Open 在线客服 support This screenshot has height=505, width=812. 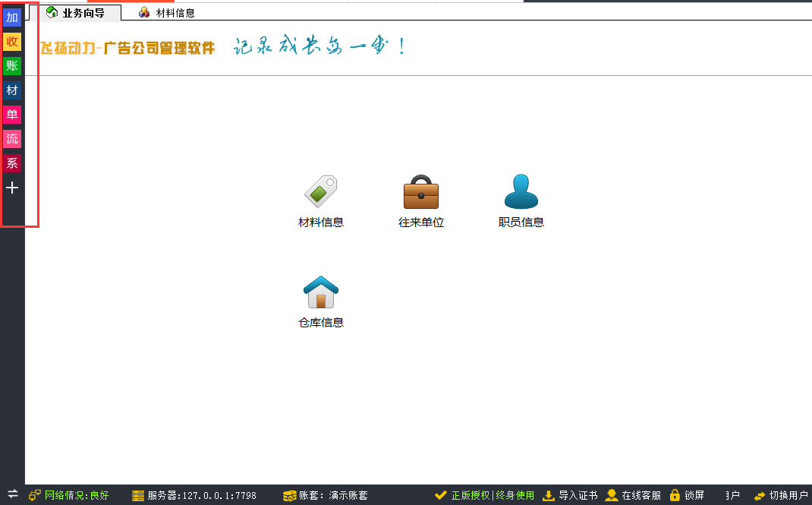tap(633, 495)
